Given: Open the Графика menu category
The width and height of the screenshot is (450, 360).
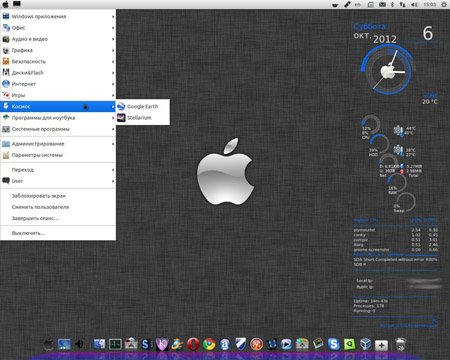Looking at the screenshot, I should [x=58, y=50].
